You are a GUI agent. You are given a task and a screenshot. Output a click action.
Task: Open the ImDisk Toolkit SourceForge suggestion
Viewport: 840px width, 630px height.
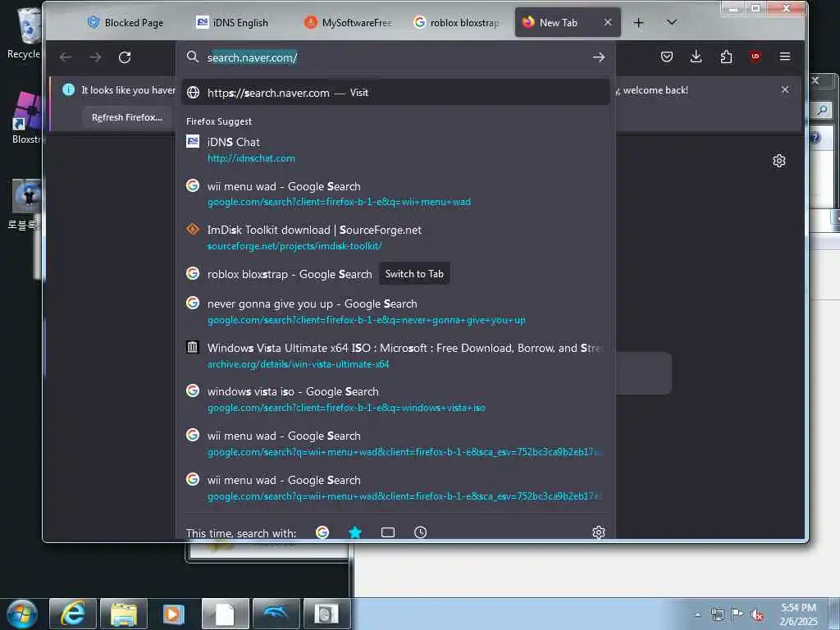395,237
